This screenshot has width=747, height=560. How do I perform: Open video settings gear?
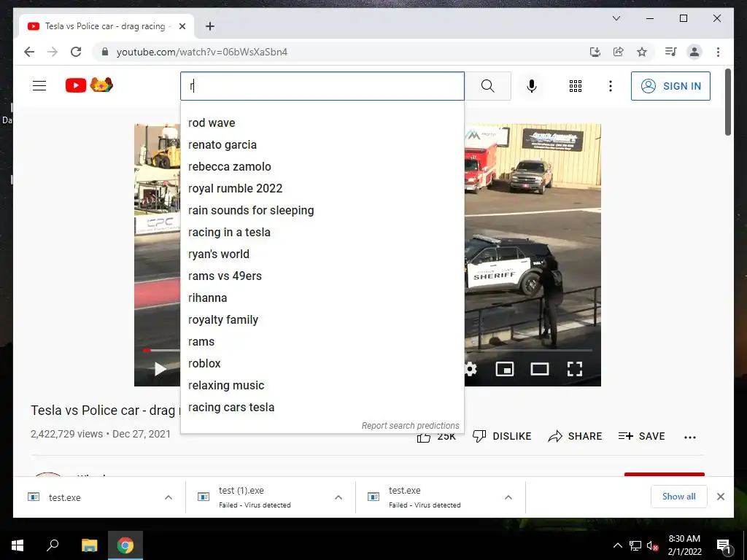tap(471, 369)
